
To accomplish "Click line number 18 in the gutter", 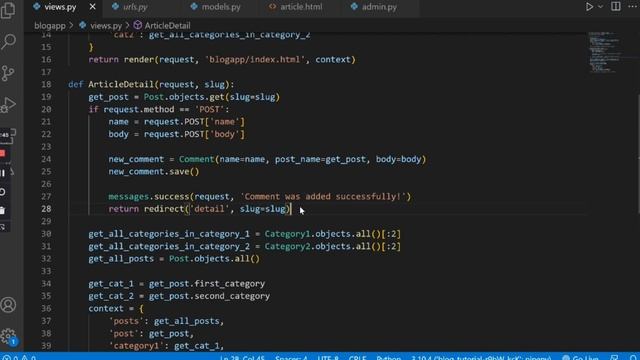I will 46,84.
